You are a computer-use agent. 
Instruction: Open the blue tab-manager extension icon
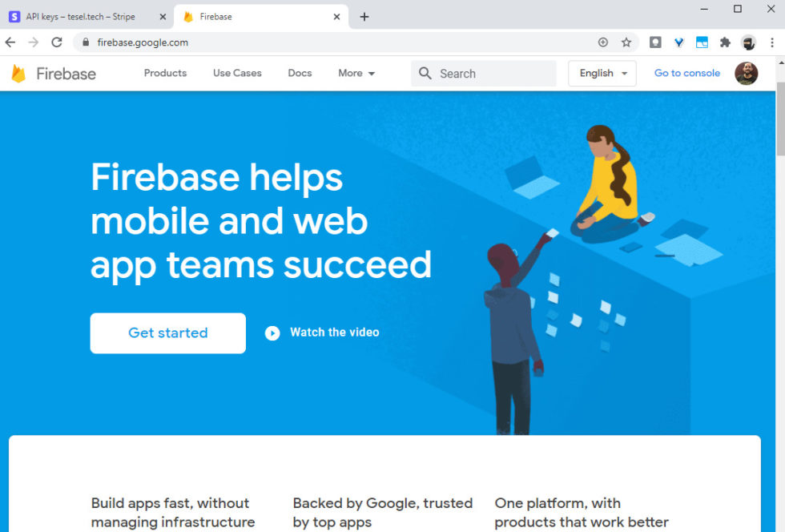702,42
